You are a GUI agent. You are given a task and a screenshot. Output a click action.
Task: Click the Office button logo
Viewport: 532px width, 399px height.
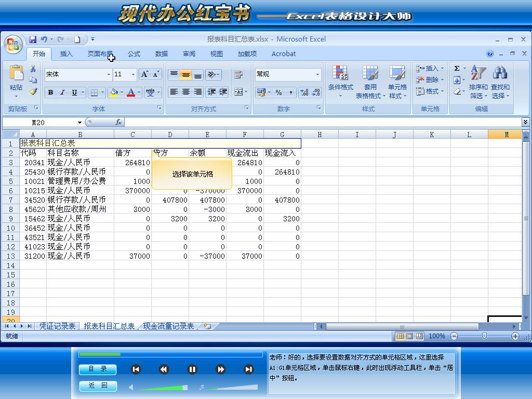[13, 45]
